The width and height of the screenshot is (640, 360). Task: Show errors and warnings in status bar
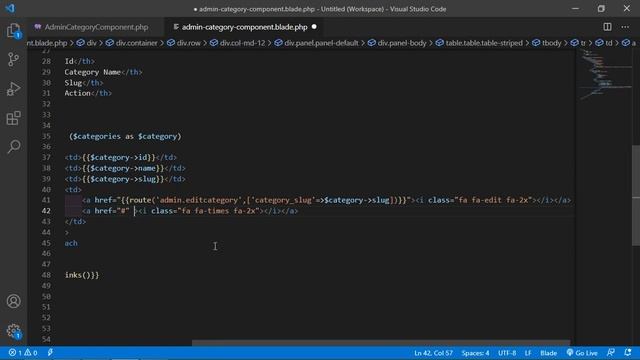pos(23,353)
